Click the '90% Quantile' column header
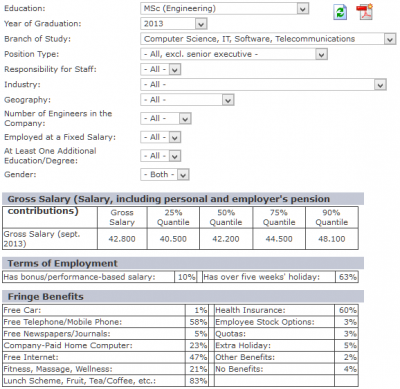 coord(332,217)
